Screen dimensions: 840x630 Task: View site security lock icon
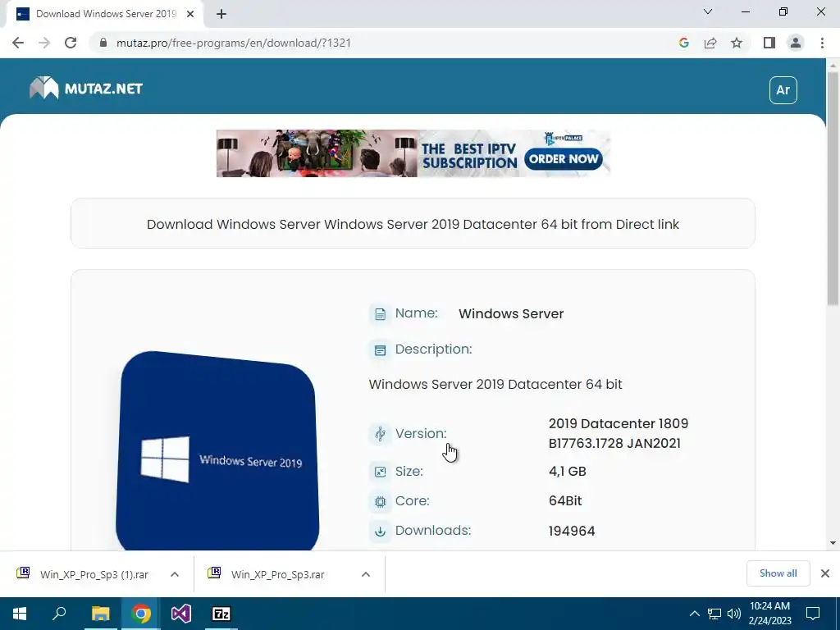[x=103, y=43]
